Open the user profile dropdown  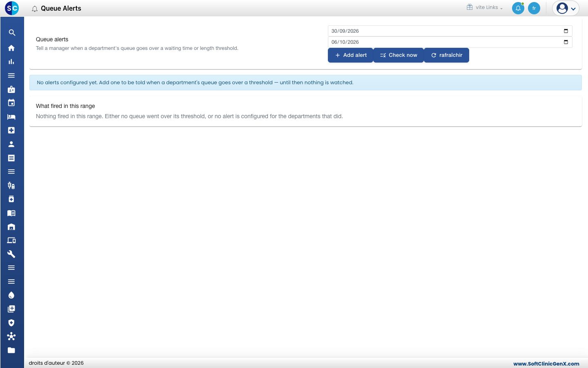(566, 8)
